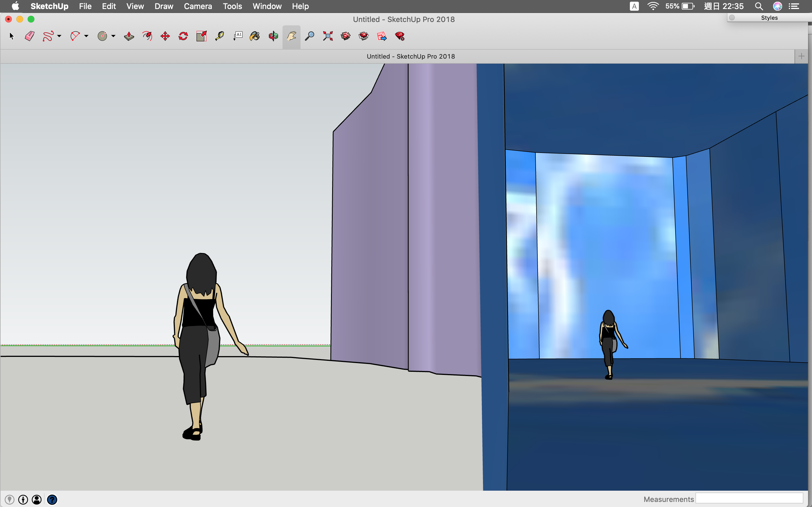Expand the Circle shape tool dropdown arrow
The height and width of the screenshot is (507, 812).
pyautogui.click(x=113, y=36)
